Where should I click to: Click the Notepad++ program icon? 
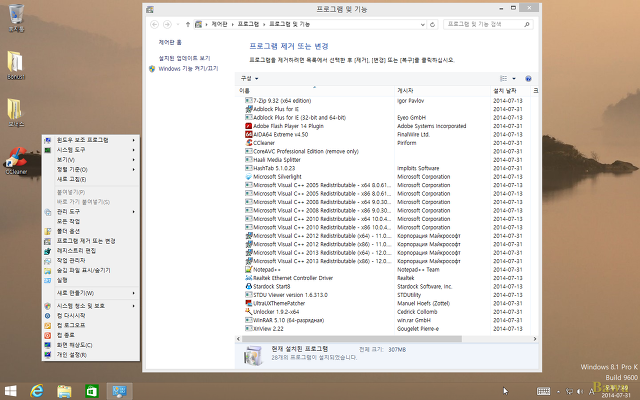(249, 269)
